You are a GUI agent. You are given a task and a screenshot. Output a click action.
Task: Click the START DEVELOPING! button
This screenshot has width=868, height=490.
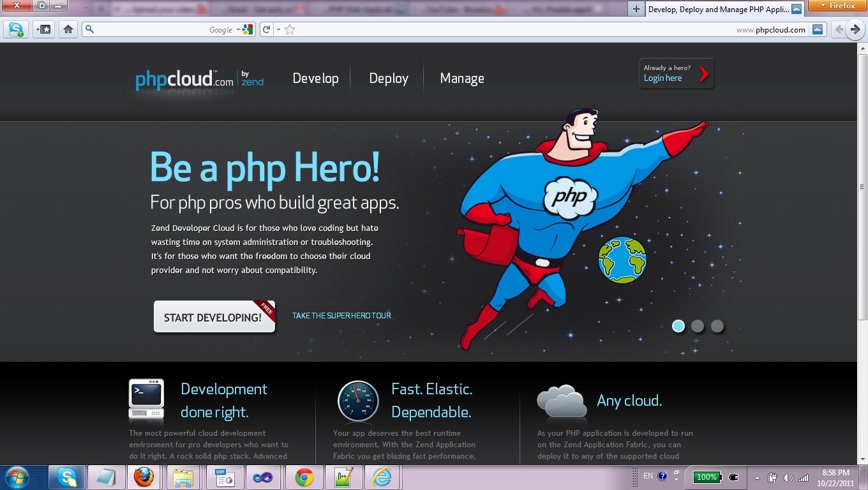214,316
